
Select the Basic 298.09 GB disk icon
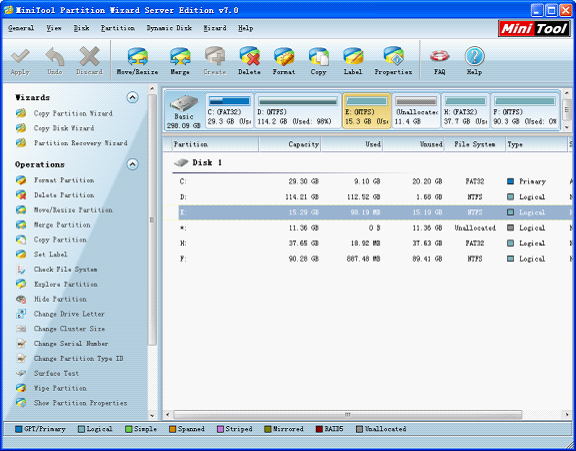coord(184,110)
